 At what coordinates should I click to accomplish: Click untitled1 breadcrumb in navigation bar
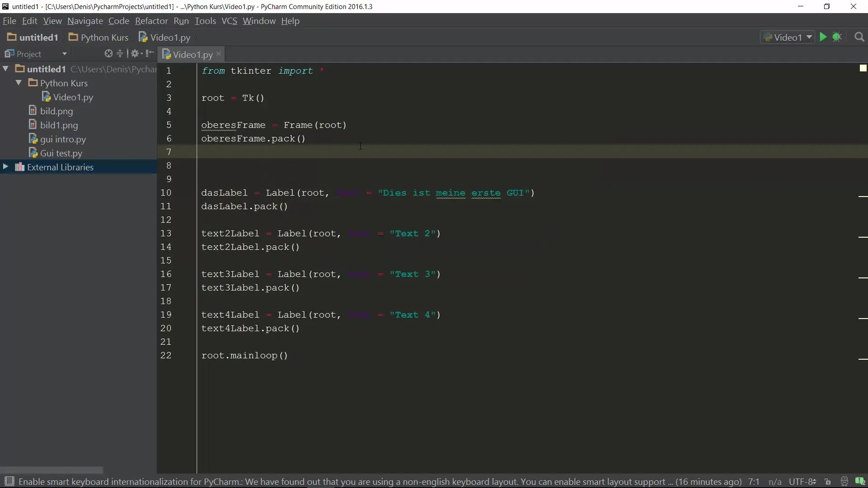pyautogui.click(x=33, y=37)
